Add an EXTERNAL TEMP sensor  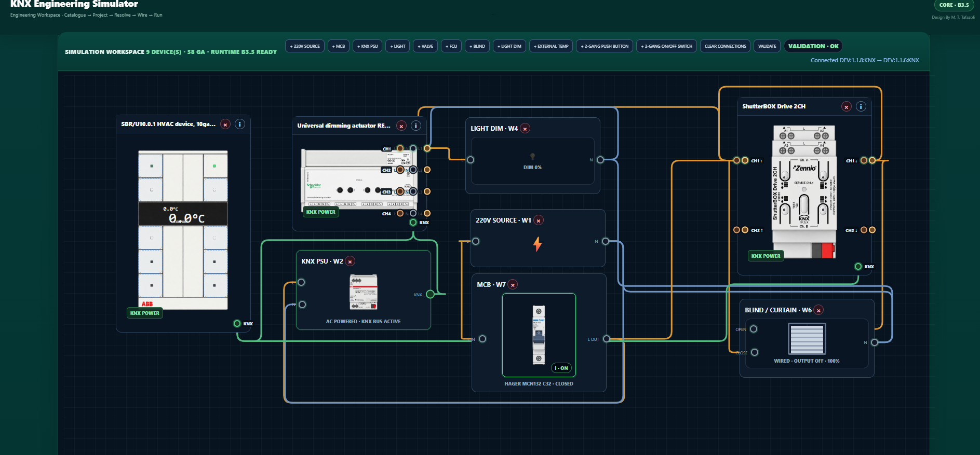tap(551, 46)
